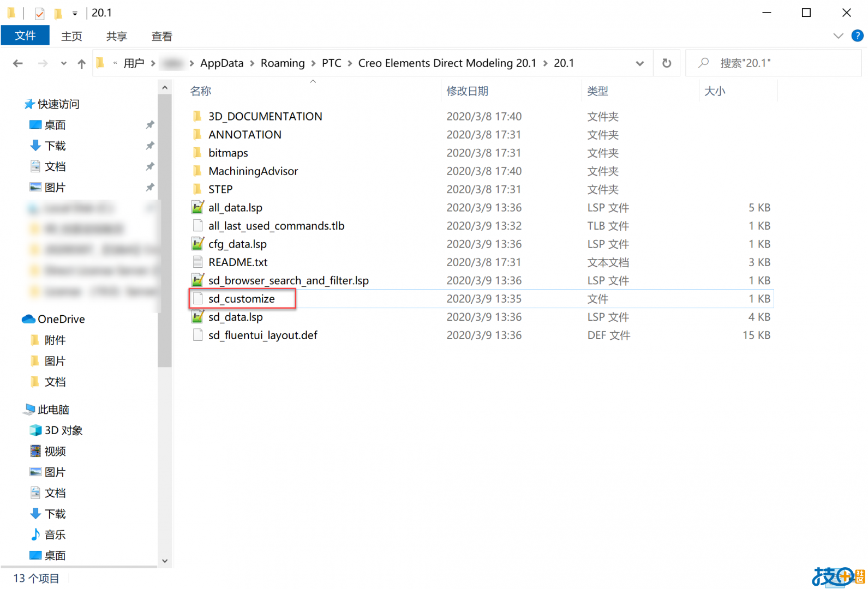The image size is (868, 589).
Task: Sort files by 修改日期 column
Action: pos(468,91)
